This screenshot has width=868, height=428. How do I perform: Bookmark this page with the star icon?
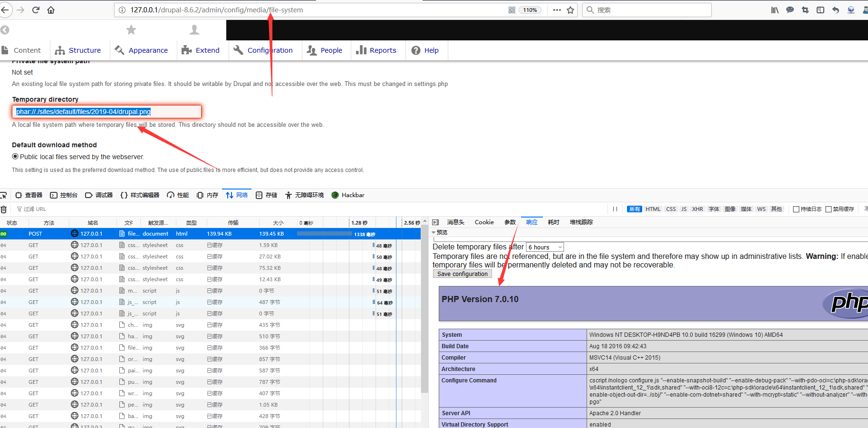click(570, 10)
